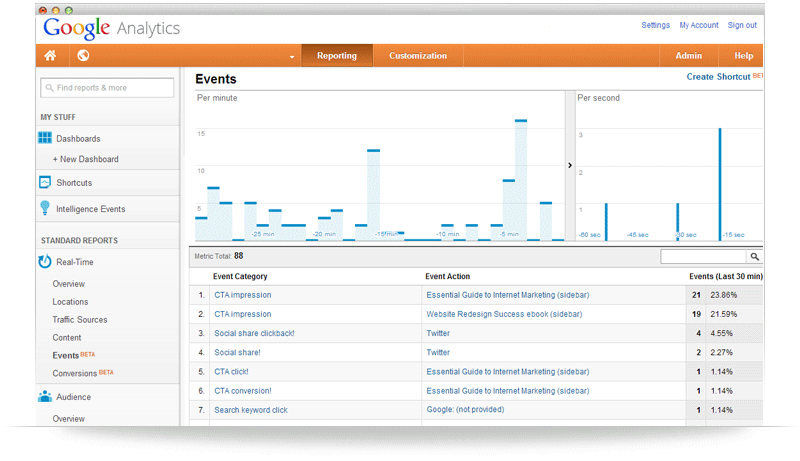
Task: Focus the Find reports & more search box
Action: tap(107, 88)
